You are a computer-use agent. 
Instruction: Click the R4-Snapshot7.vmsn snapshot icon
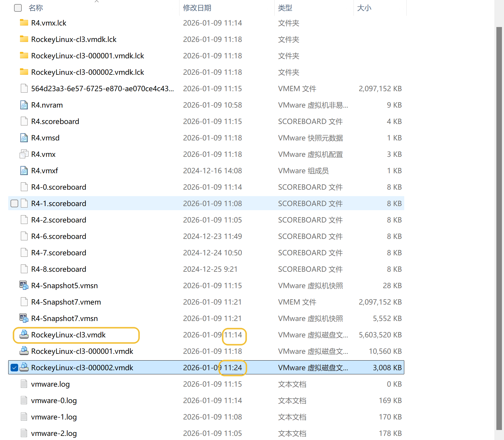coord(24,318)
